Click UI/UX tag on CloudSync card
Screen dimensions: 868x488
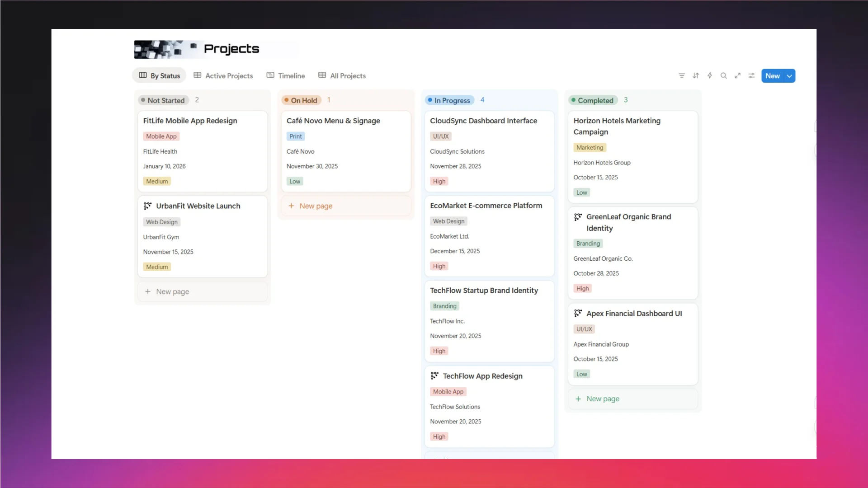tap(441, 136)
